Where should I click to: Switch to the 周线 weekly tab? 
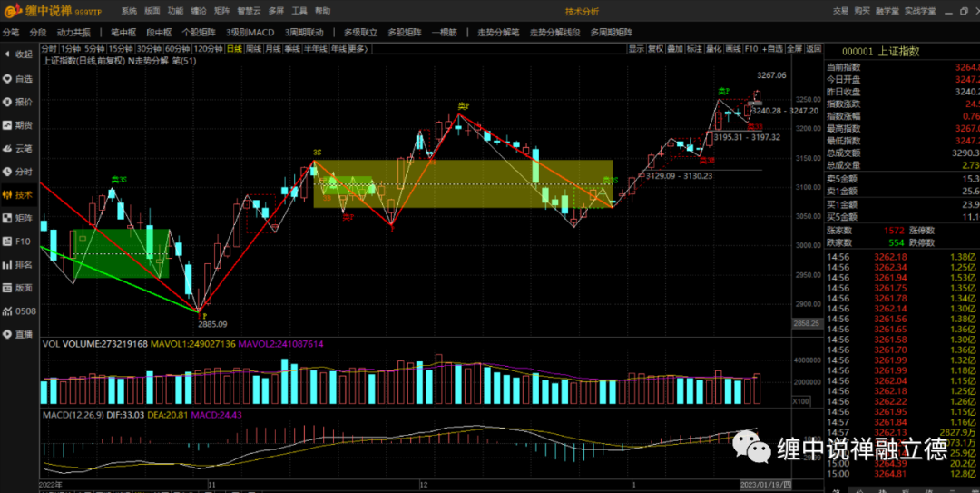[253, 49]
